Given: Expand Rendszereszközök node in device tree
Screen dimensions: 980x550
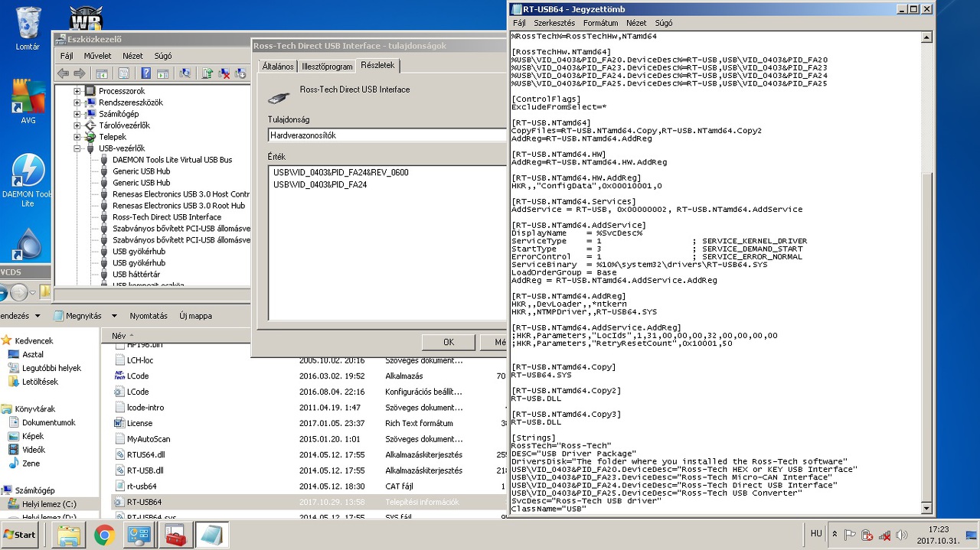Looking at the screenshot, I should coord(77,103).
